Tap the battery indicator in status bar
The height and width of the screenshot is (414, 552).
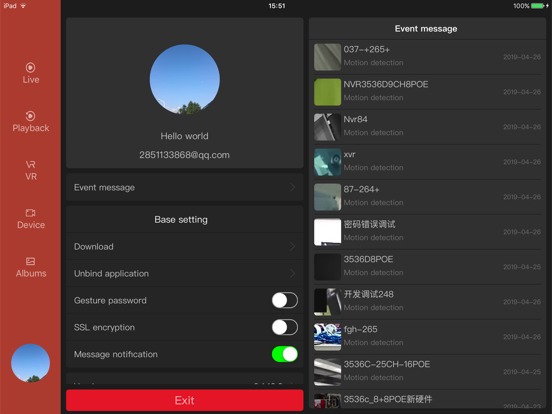(x=538, y=6)
